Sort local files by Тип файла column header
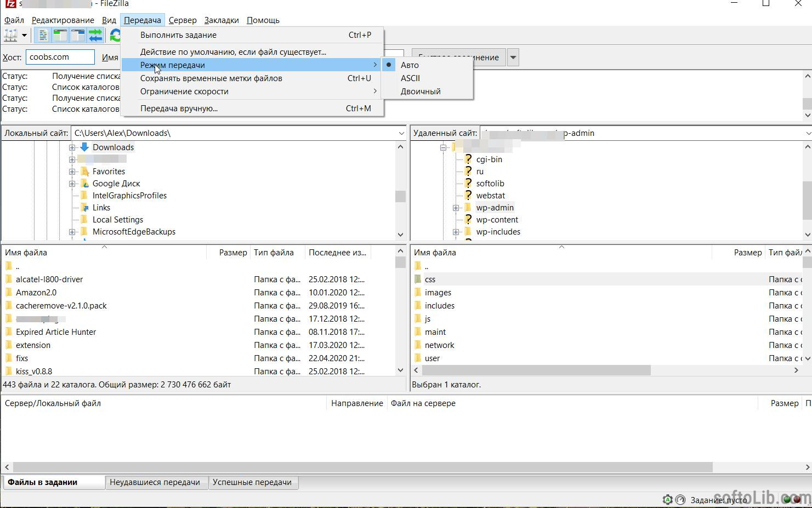 coord(277,252)
